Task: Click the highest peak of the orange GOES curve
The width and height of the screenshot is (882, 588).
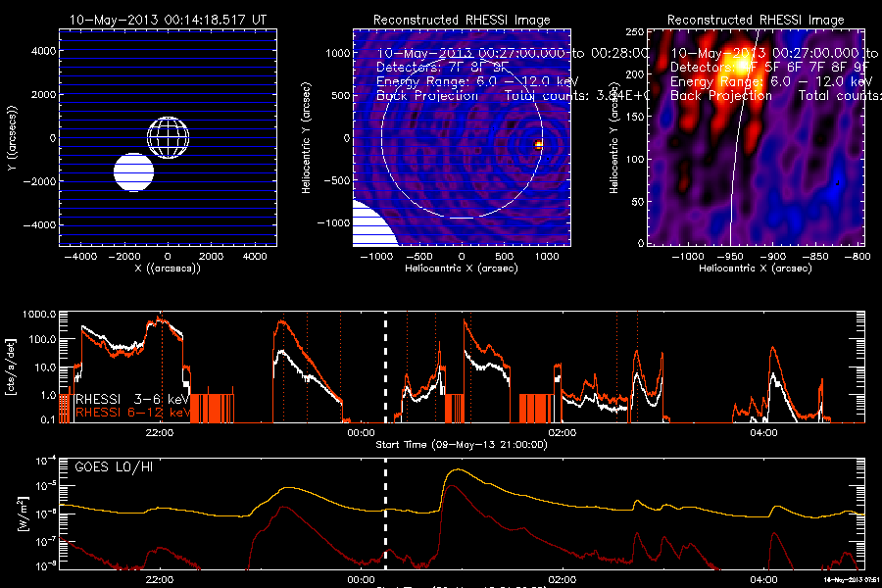Action: (460, 469)
